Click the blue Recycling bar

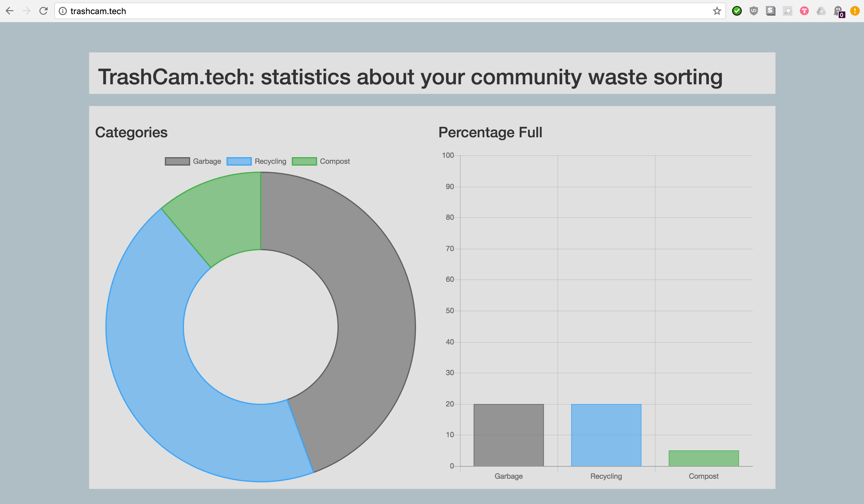click(x=606, y=435)
